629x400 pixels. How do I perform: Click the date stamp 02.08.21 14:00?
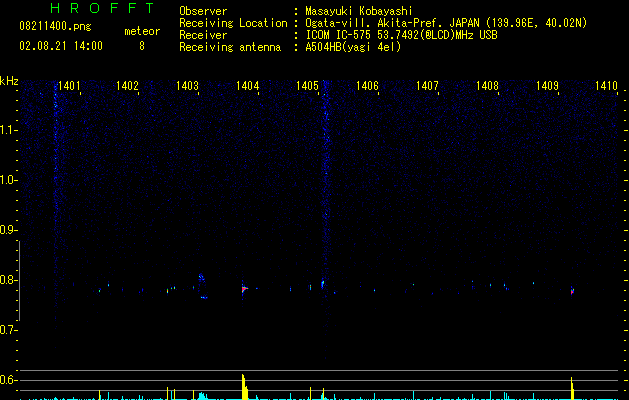[x=61, y=46]
